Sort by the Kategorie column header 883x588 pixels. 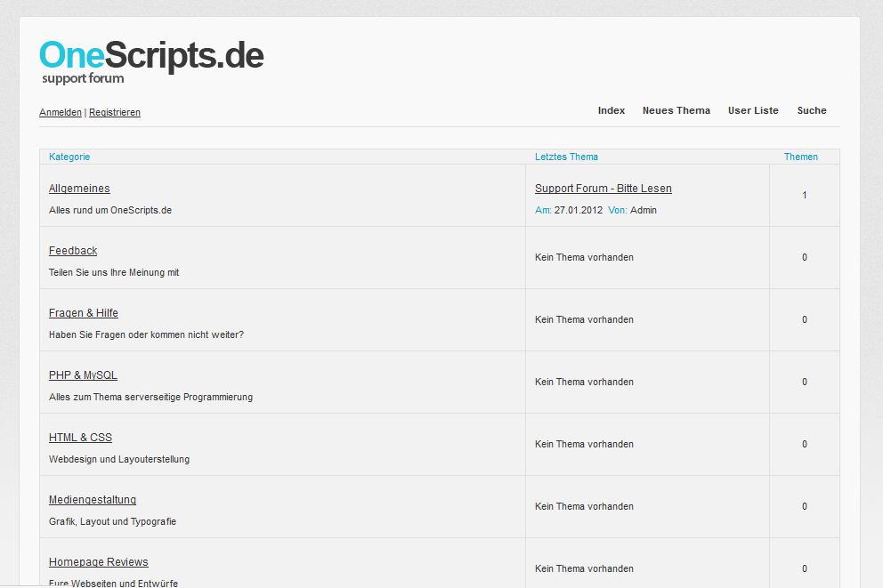pyautogui.click(x=69, y=157)
